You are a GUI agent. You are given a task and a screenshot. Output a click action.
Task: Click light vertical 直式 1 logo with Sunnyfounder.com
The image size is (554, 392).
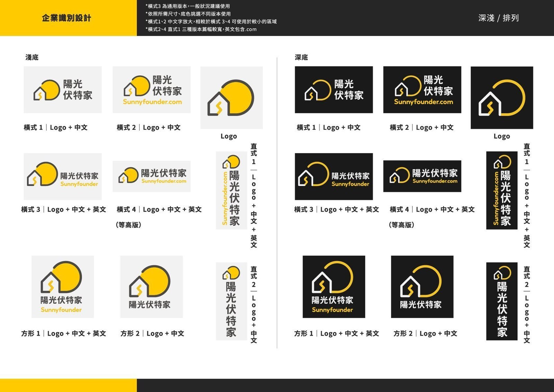point(231,190)
